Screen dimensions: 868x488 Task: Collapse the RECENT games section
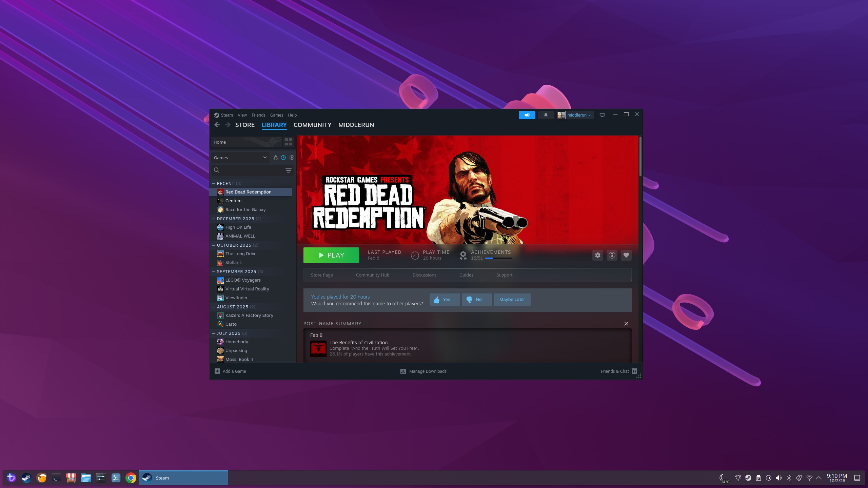tap(214, 183)
